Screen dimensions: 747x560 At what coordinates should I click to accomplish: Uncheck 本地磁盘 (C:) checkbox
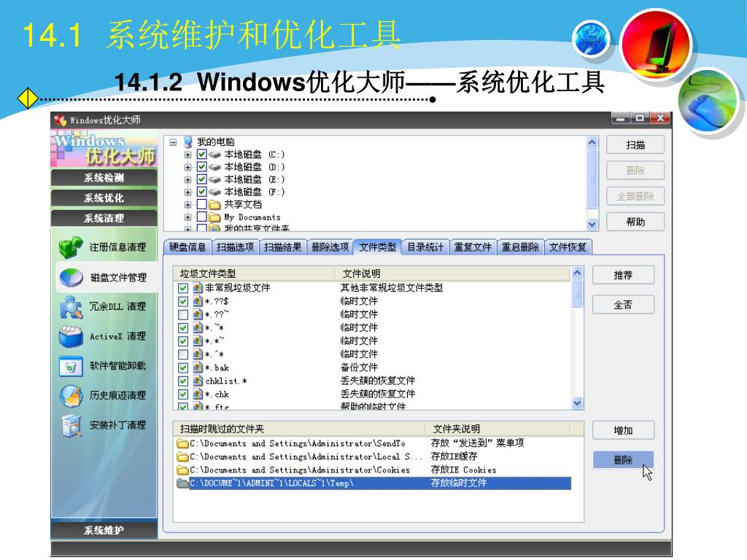pos(201,155)
